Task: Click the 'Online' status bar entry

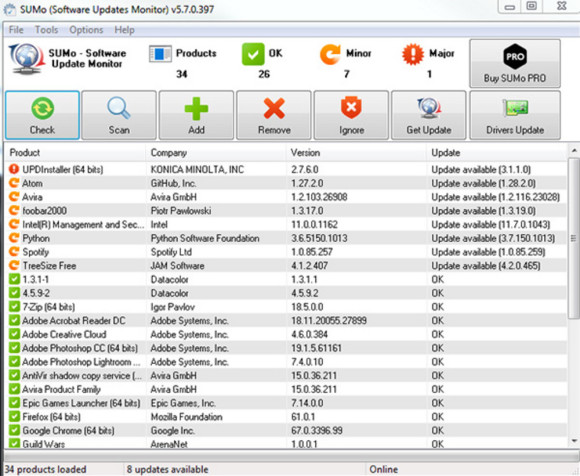Action: [384, 469]
